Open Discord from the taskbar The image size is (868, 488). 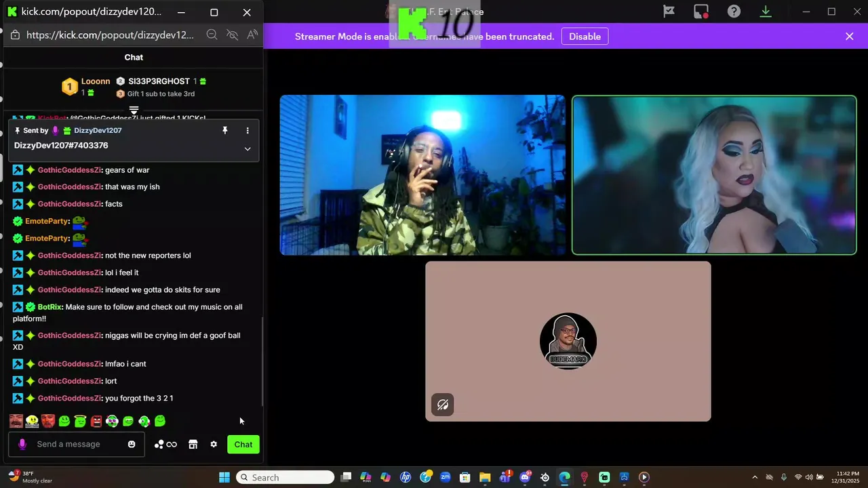point(525,477)
